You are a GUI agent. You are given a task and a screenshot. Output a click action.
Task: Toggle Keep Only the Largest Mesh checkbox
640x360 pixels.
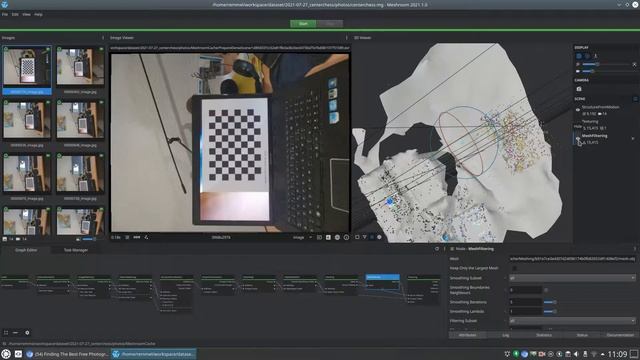(514, 268)
